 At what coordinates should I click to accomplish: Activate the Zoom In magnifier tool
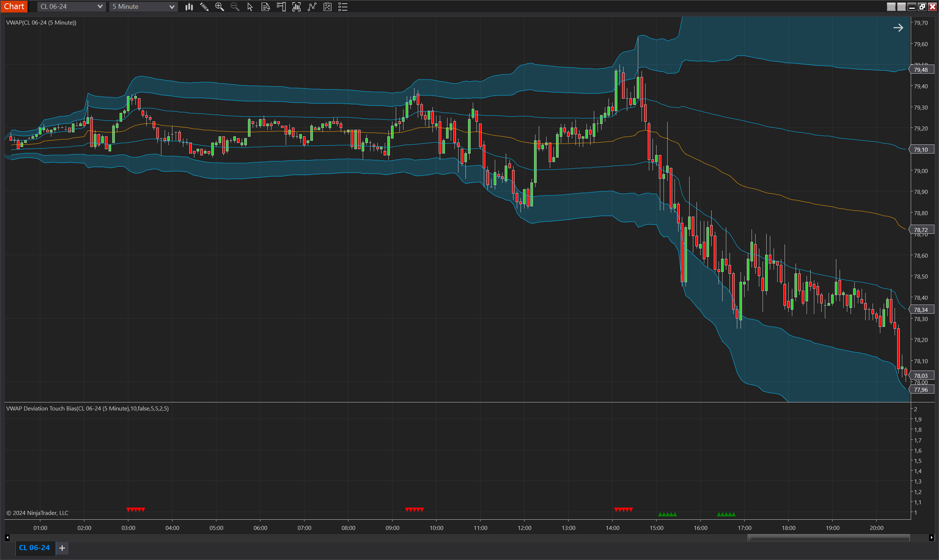click(x=219, y=7)
